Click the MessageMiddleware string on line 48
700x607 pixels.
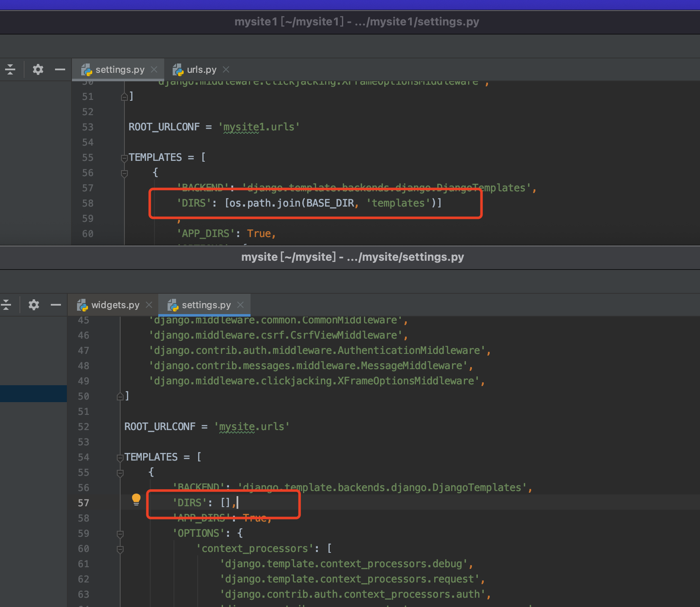[x=308, y=366]
